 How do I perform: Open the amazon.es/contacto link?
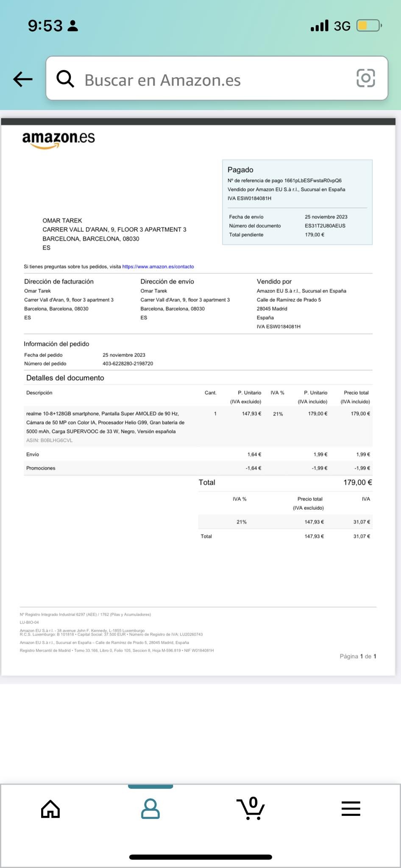pos(158,267)
